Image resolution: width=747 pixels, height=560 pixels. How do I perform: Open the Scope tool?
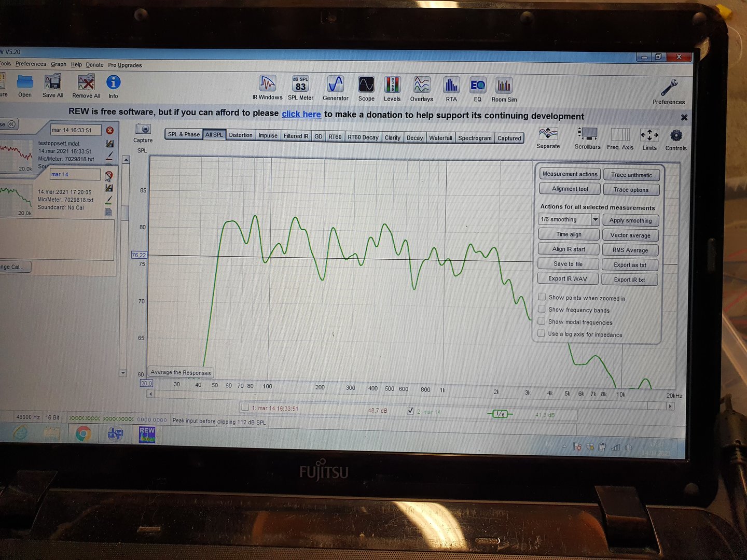[366, 86]
